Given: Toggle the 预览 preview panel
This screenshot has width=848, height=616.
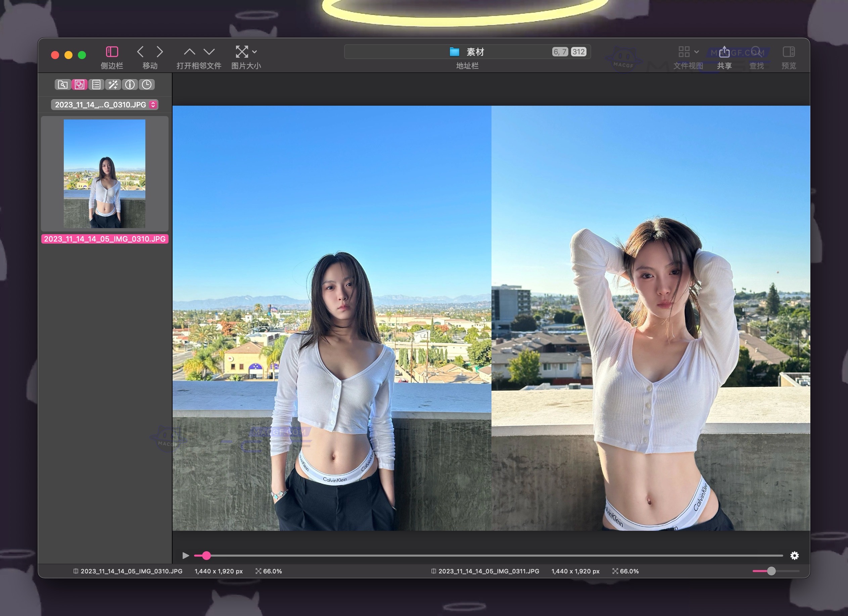Looking at the screenshot, I should click(x=789, y=52).
